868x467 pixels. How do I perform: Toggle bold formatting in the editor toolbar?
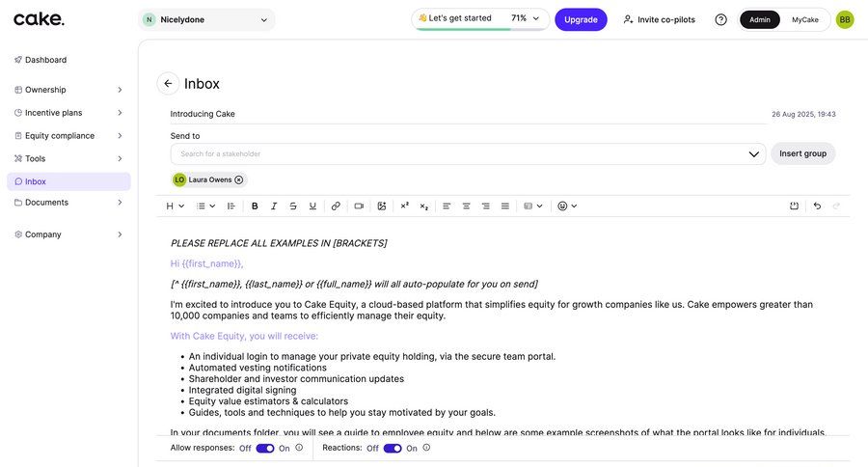click(x=255, y=206)
